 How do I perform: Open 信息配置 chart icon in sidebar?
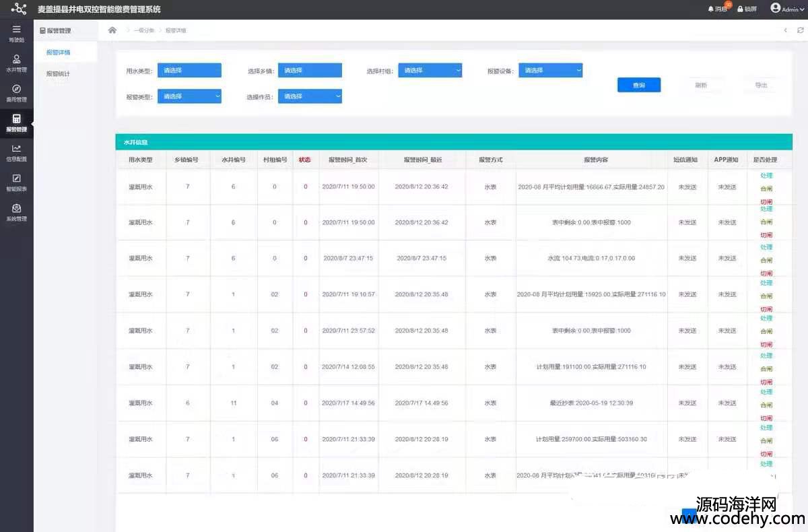pyautogui.click(x=16, y=149)
